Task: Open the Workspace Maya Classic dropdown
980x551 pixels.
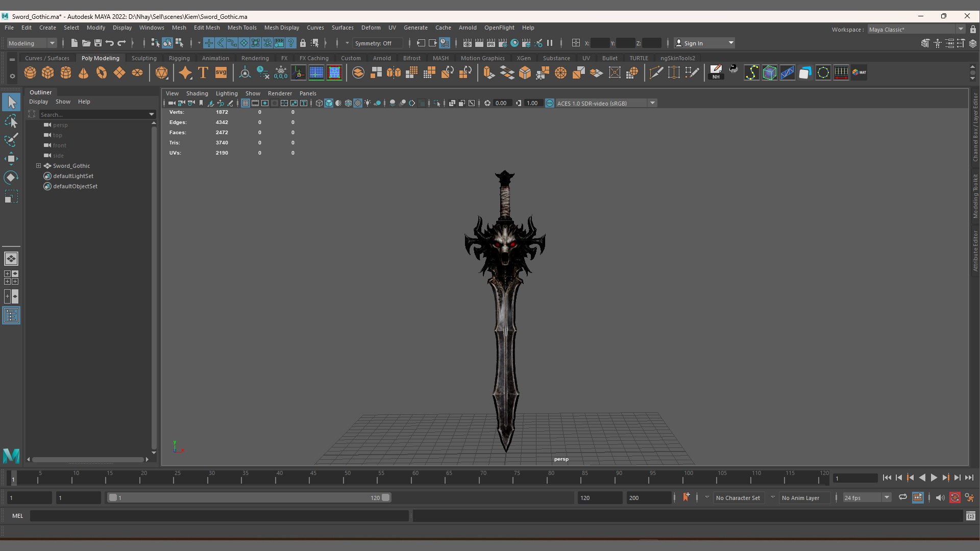Action: point(916,30)
